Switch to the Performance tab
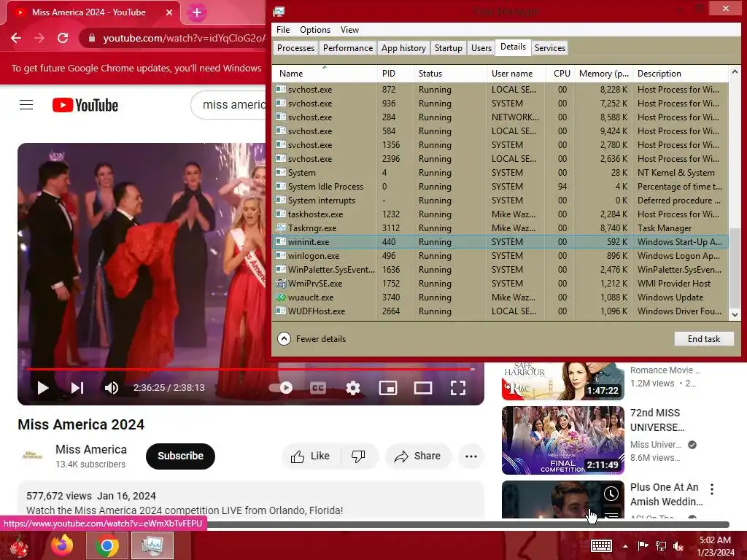The width and height of the screenshot is (747, 560). click(x=348, y=48)
